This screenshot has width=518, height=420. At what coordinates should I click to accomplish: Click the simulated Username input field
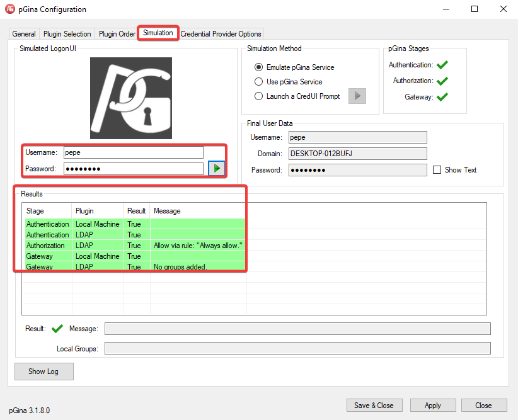click(x=132, y=152)
